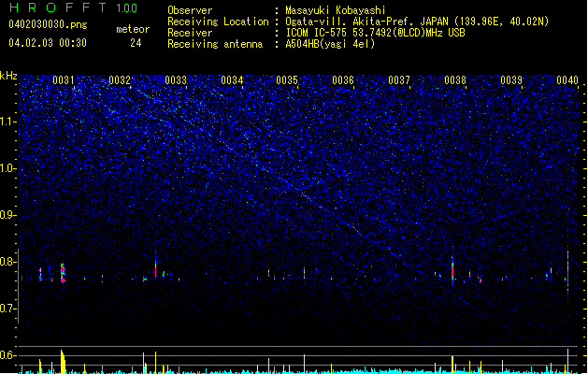Image resolution: width=588 pixels, height=374 pixels.
Task: Click the 0040 time marker
Action: tap(567, 79)
